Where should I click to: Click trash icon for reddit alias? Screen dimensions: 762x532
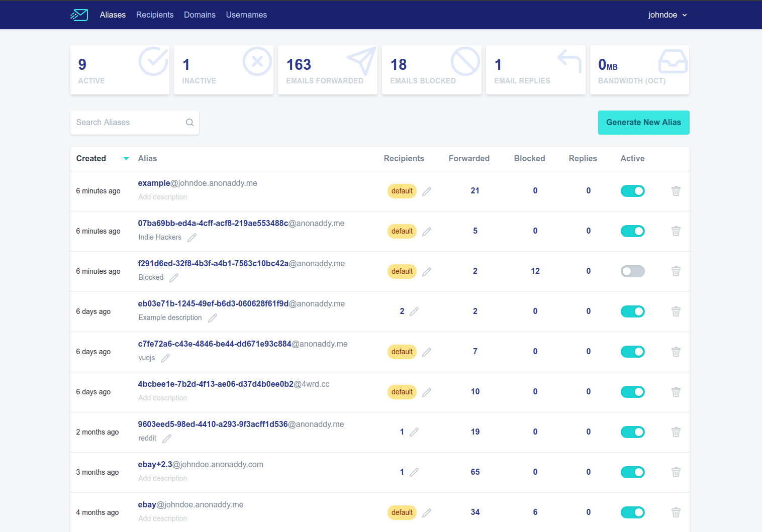(676, 432)
